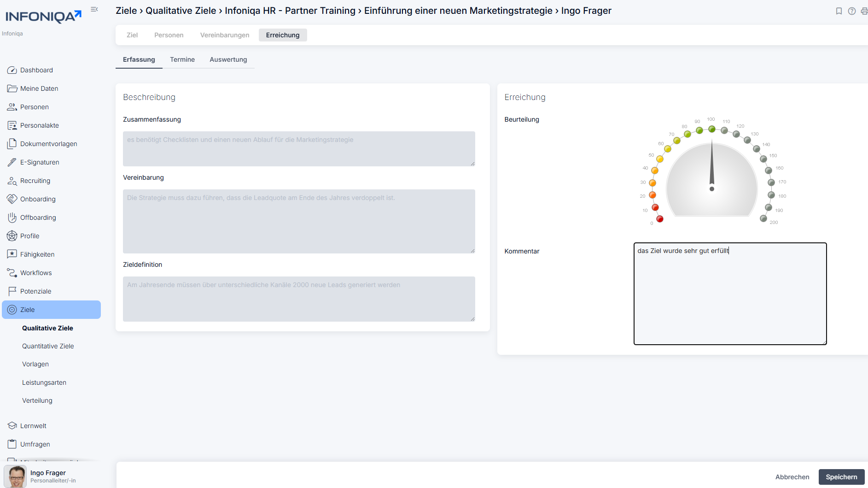Click the Zusammenfassung text area
868x488 pixels.
pos(299,148)
